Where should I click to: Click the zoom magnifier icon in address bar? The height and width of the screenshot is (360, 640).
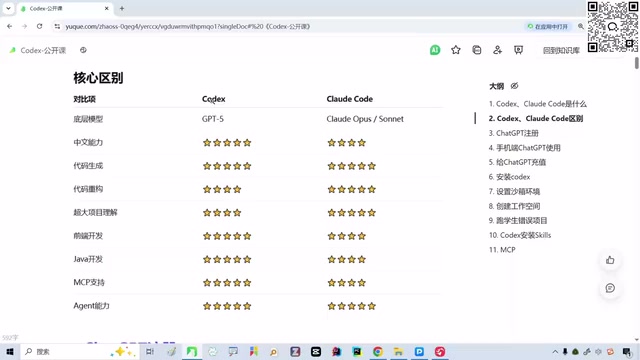point(580,26)
